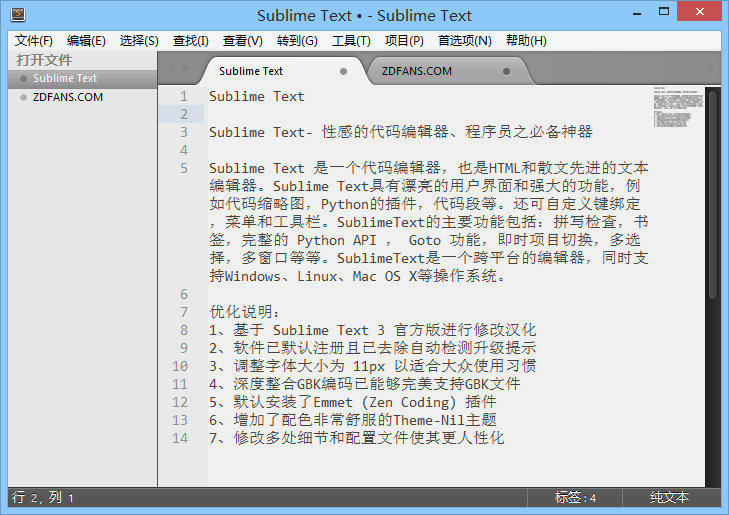Click line number 1 in the gutter
The image size is (729, 515).
(184, 96)
